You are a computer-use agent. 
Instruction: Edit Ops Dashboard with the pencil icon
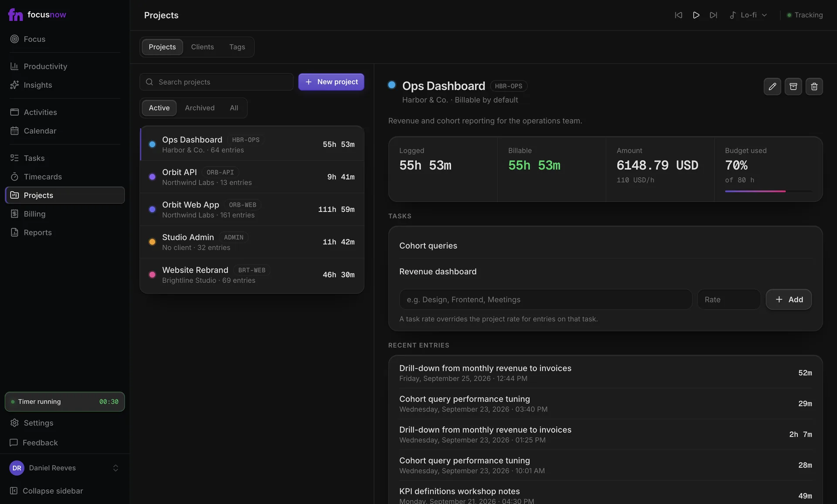(772, 87)
